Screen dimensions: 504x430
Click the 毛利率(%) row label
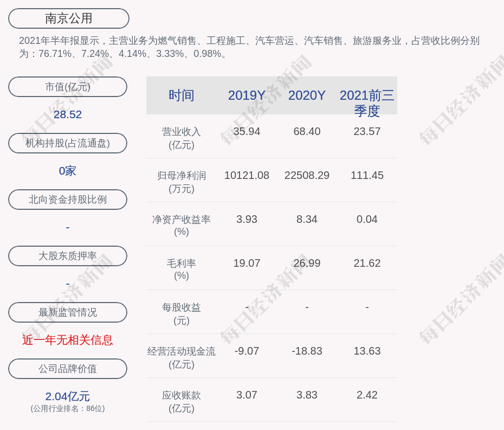pos(182,269)
